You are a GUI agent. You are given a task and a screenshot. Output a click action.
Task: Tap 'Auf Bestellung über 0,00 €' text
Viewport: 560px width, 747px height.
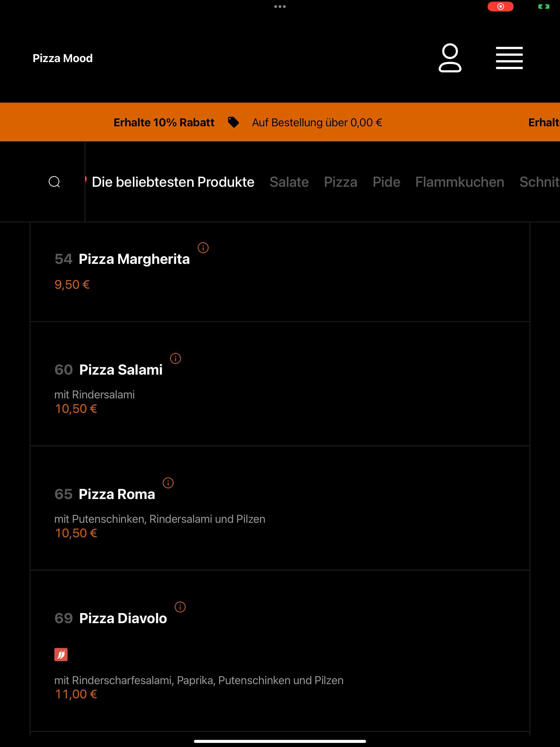[317, 122]
